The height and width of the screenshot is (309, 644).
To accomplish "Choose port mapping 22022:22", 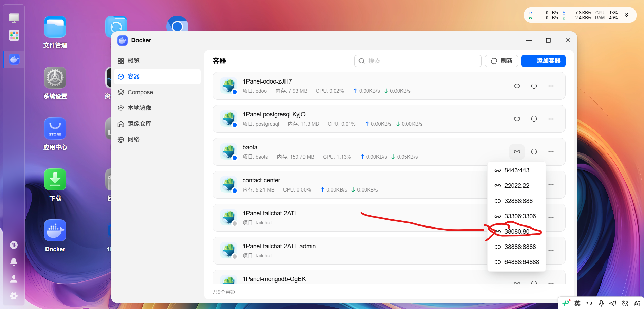I will pyautogui.click(x=516, y=186).
